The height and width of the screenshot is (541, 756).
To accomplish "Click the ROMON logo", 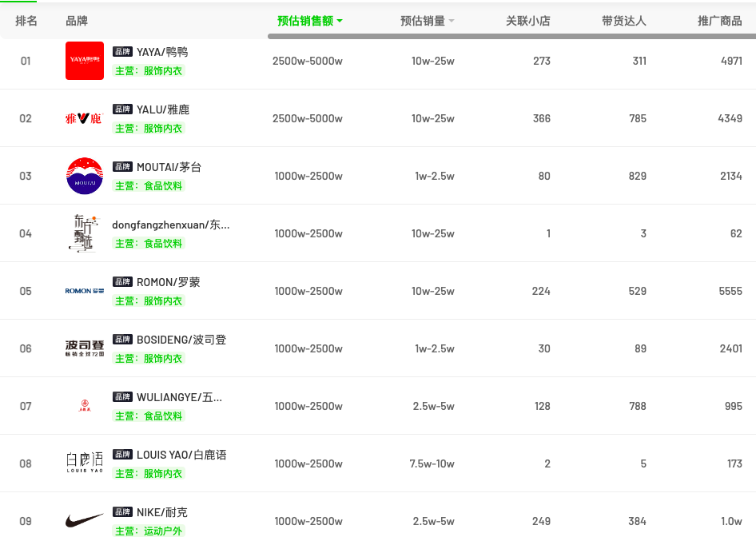I will pyautogui.click(x=85, y=291).
